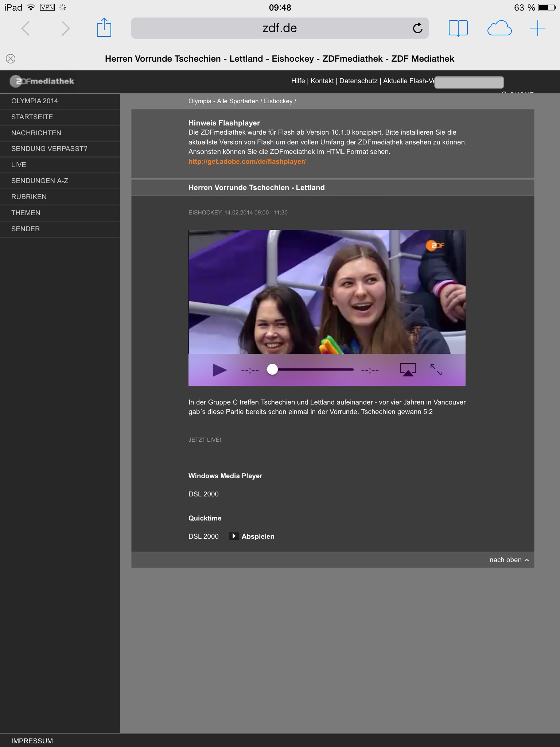Viewport: 560px width, 747px height.
Task: Go back using Safari's back arrow
Action: 25,28
